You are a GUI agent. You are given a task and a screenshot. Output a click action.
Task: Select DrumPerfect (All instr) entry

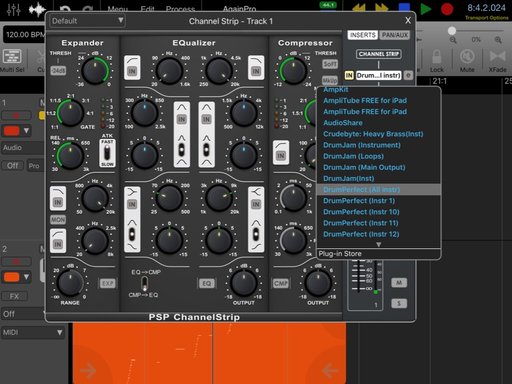point(378,190)
